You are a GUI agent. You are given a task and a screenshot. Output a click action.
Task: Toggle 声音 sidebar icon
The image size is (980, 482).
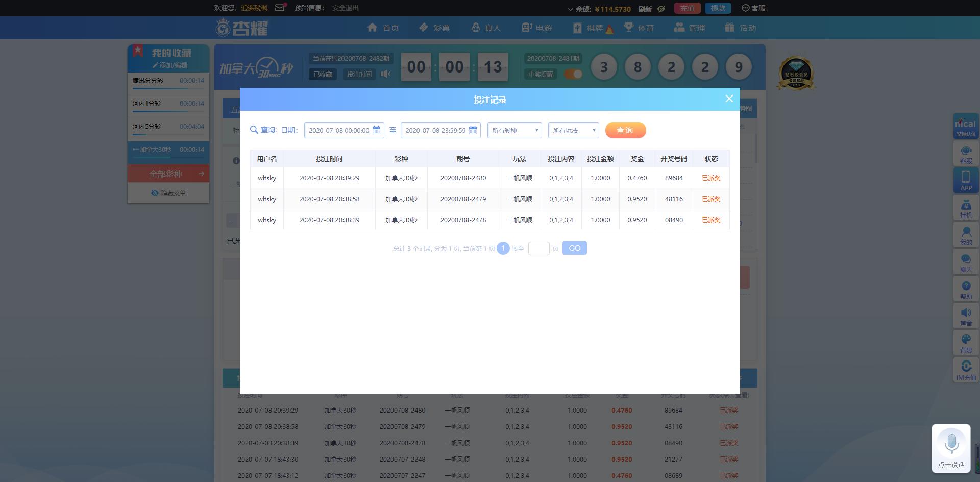coord(966,317)
